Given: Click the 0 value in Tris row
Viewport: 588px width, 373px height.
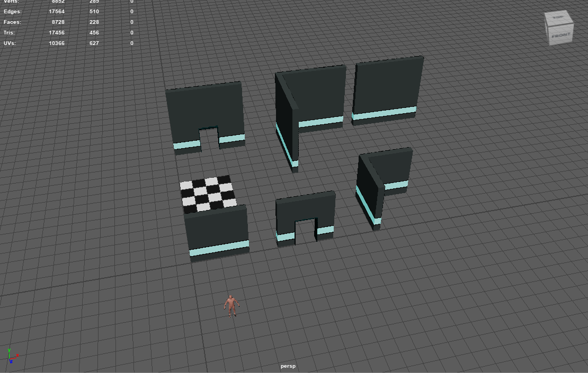Looking at the screenshot, I should click(131, 33).
